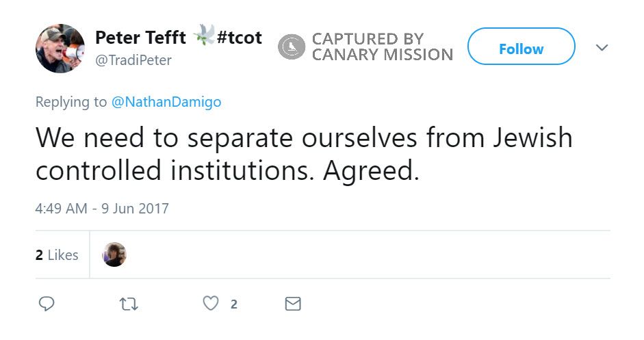Viewport: 644px width, 340px height.
Task: Send via direct message envelope icon
Action: [x=293, y=303]
